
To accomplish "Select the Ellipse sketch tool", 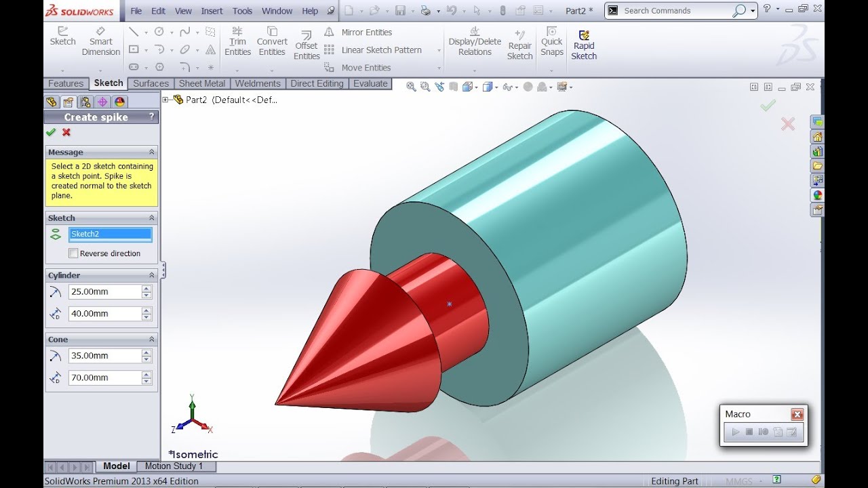I will [x=184, y=49].
